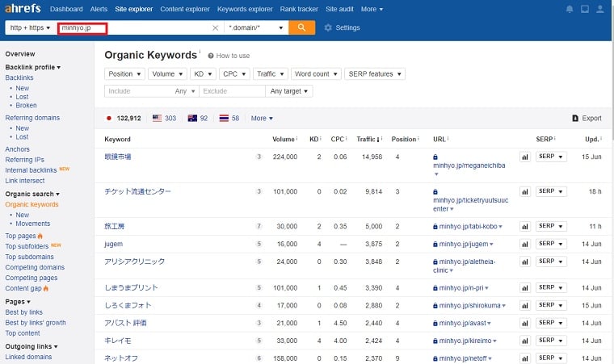Go to Keywords explorer in the top menu
This screenshot has width=614, height=364.
coord(246,9)
